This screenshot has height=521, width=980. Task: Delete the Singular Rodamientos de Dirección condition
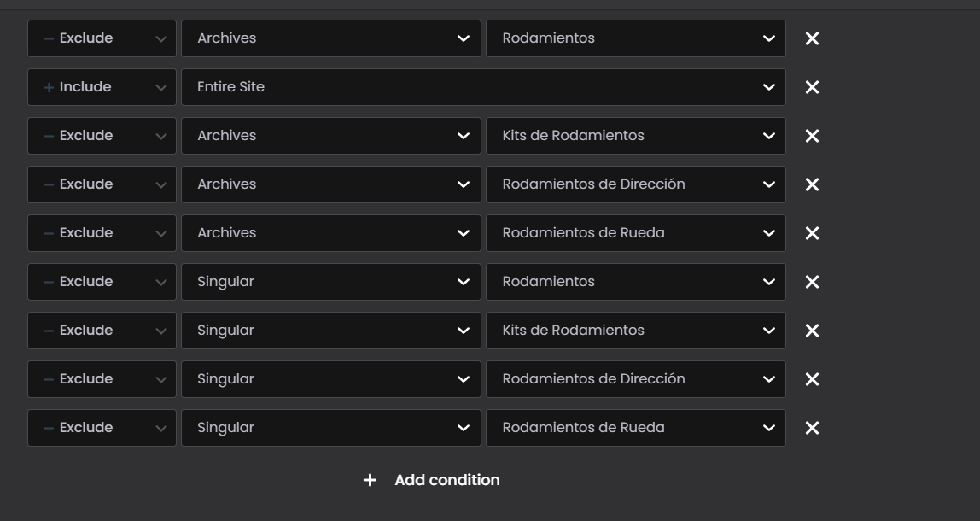pos(812,379)
